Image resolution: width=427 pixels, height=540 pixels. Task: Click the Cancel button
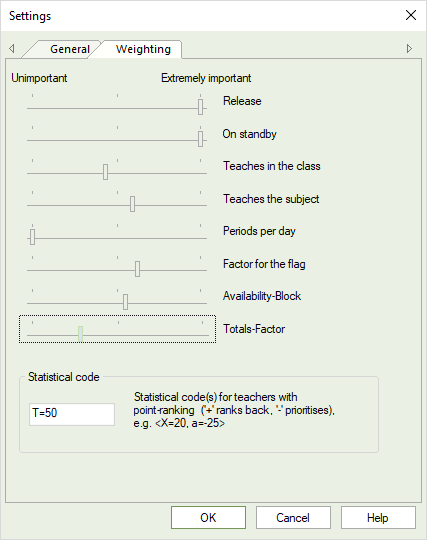(x=293, y=518)
